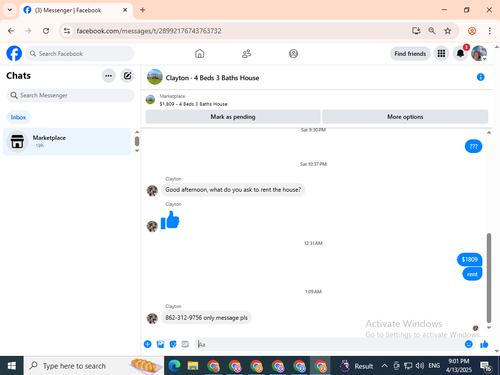This screenshot has width=500, height=375.
Task: Select the Inbox filter tab
Action: 18,117
